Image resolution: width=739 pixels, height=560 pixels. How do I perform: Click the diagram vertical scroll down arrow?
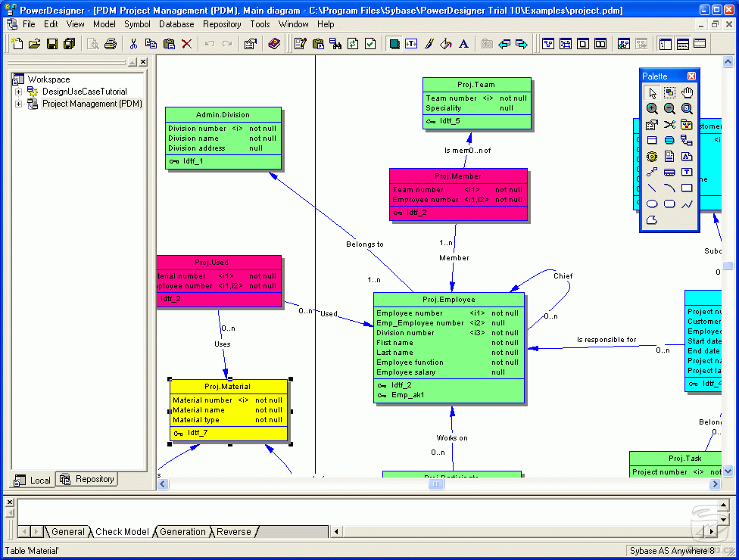(x=728, y=471)
